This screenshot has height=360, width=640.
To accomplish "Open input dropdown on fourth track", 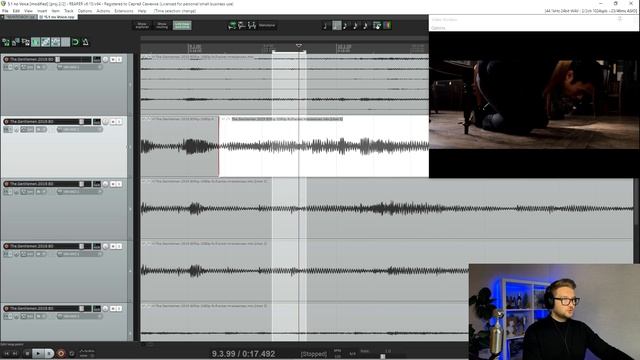I will pos(80,254).
